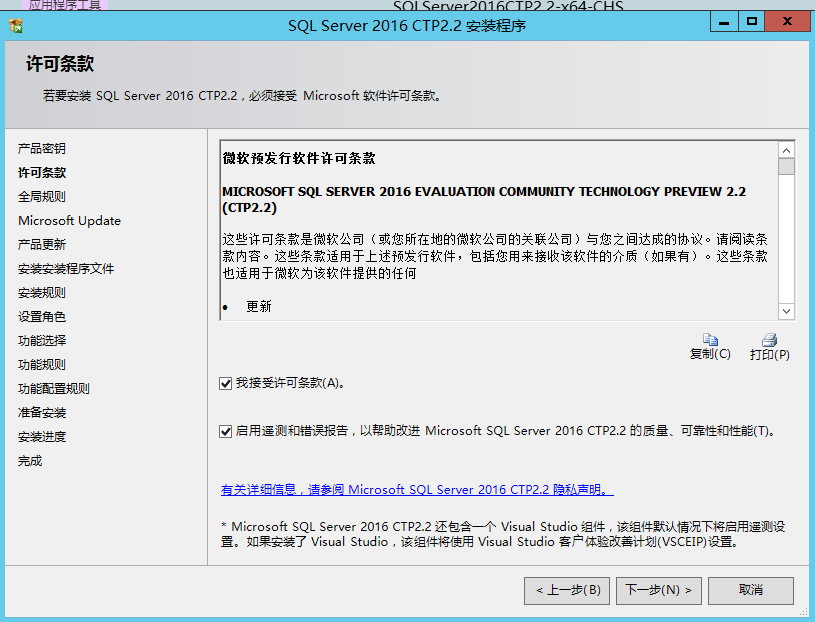Click the Copy (复制) icon
Viewport: 815px width, 622px height.
tap(710, 340)
